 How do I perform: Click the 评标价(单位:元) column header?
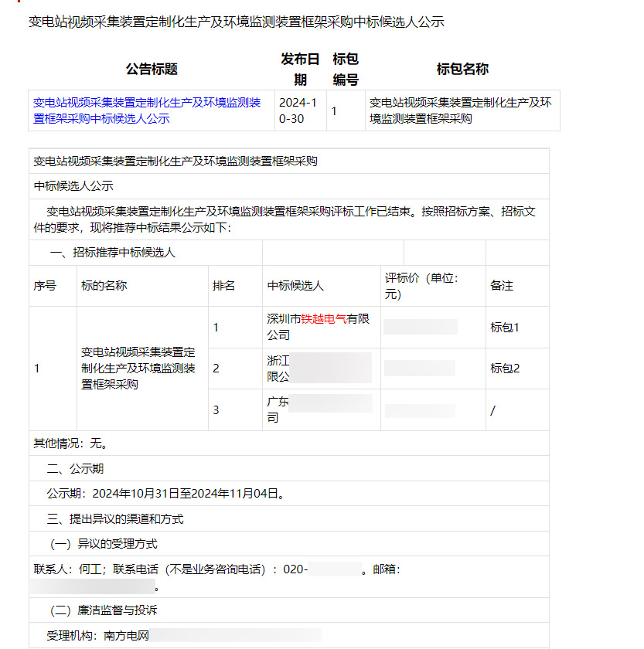pos(421,286)
